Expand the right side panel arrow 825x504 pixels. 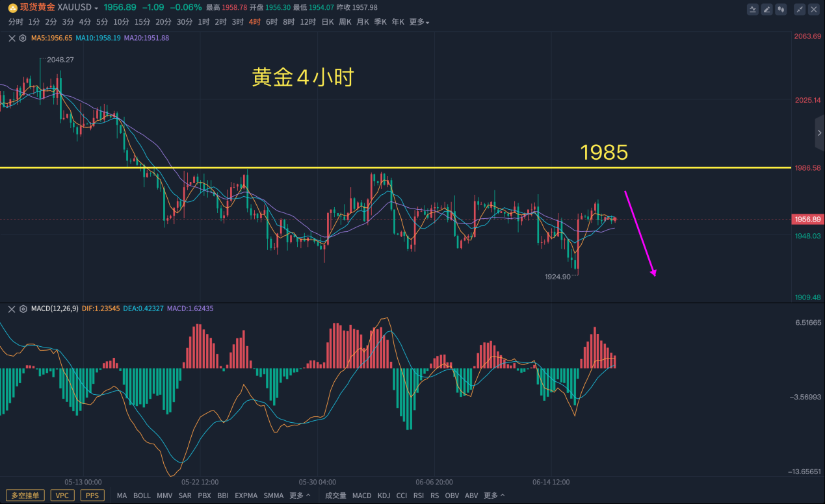(819, 132)
